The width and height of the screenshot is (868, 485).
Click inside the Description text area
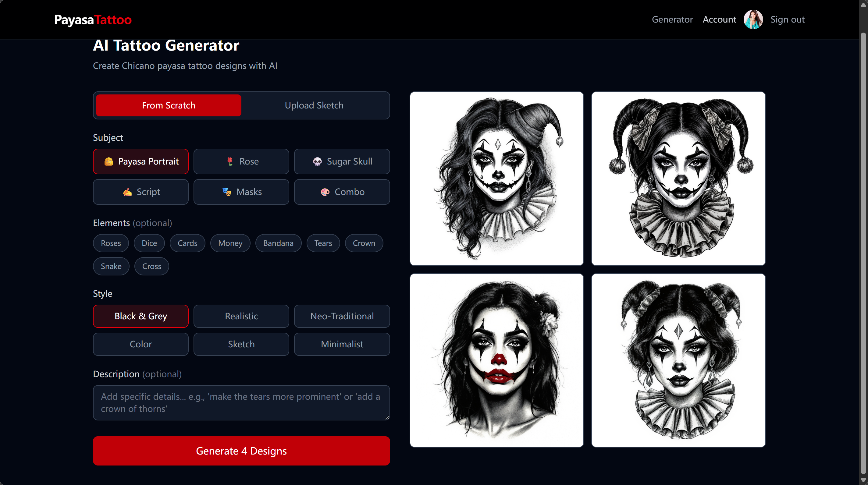pyautogui.click(x=241, y=402)
